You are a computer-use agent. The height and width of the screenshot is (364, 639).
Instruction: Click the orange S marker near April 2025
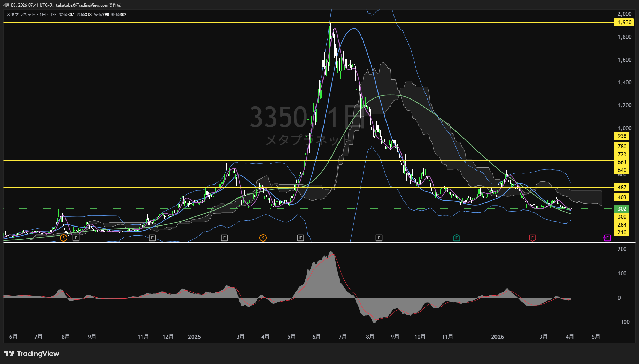pyautogui.click(x=263, y=238)
